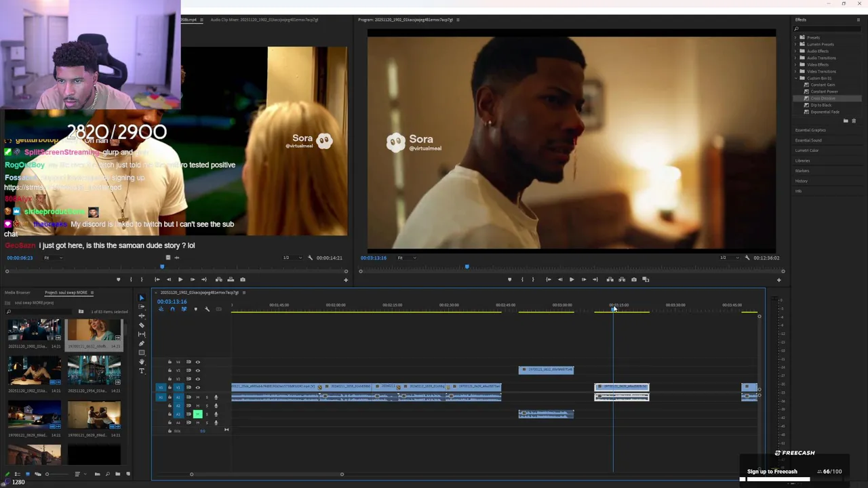Viewport: 868px width, 488px height.
Task: Go to In point in Program monitor
Action: (x=549, y=279)
